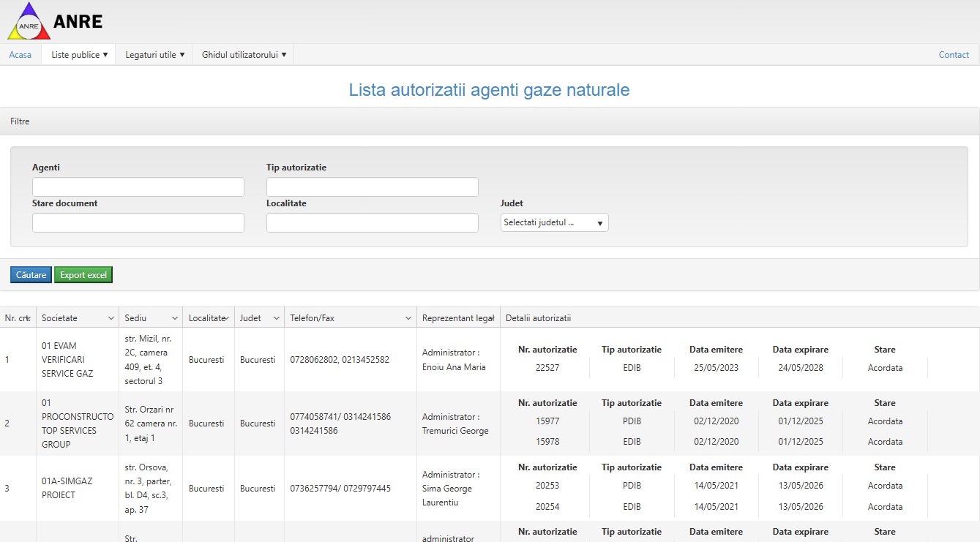
Task: Open the Legaturi utile menu
Action: point(154,55)
